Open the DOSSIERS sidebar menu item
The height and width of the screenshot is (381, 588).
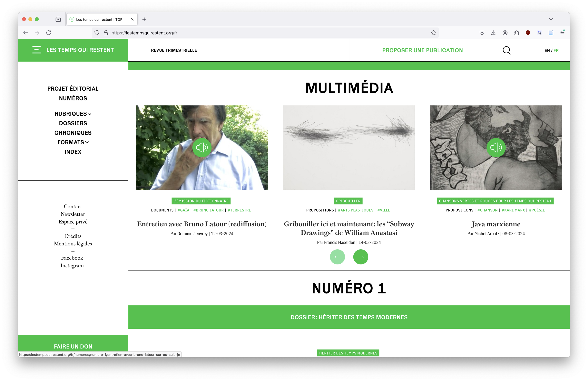[73, 123]
